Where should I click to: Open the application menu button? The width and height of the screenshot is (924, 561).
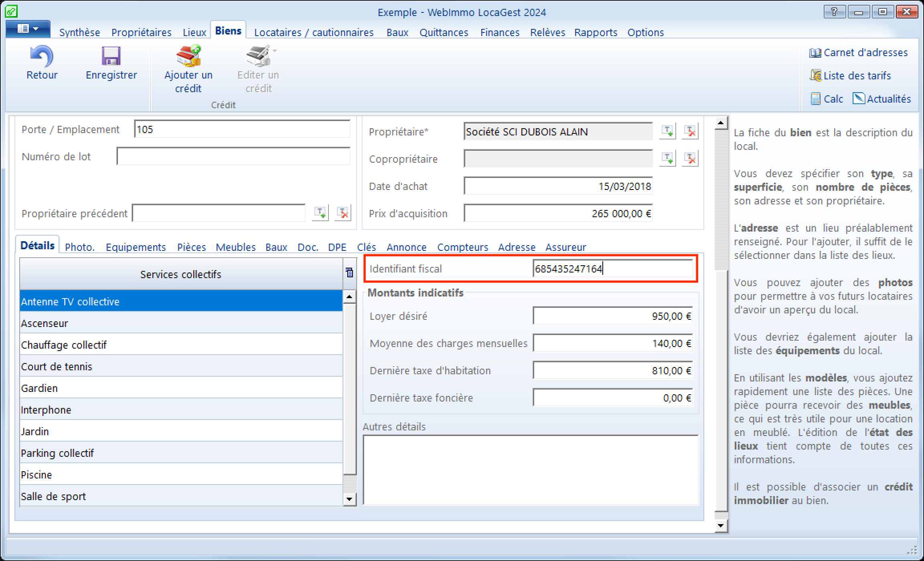click(28, 29)
